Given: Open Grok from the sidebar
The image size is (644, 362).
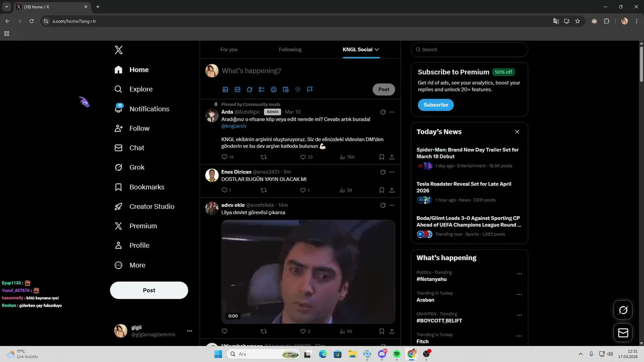Looking at the screenshot, I should 129,167.
